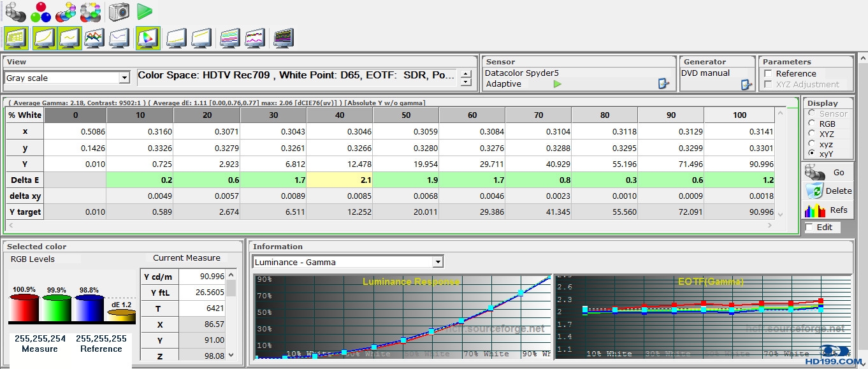868x369 pixels.
Task: Open the RGB levels graph monitor icon
Action: (x=94, y=38)
